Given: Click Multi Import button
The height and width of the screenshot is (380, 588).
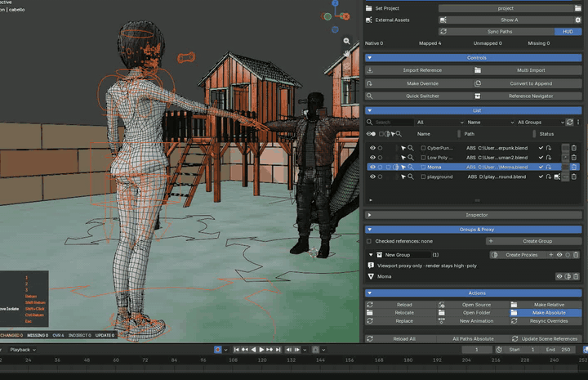Looking at the screenshot, I should [528, 70].
